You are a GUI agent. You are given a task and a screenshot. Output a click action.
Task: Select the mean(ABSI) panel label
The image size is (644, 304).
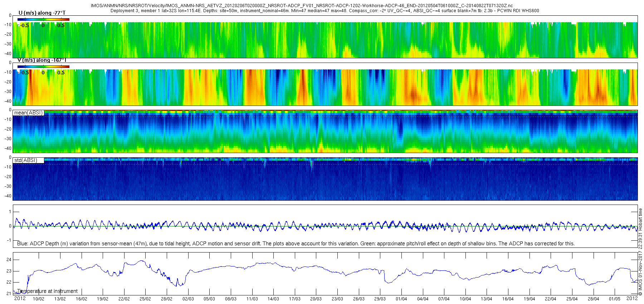coord(28,113)
